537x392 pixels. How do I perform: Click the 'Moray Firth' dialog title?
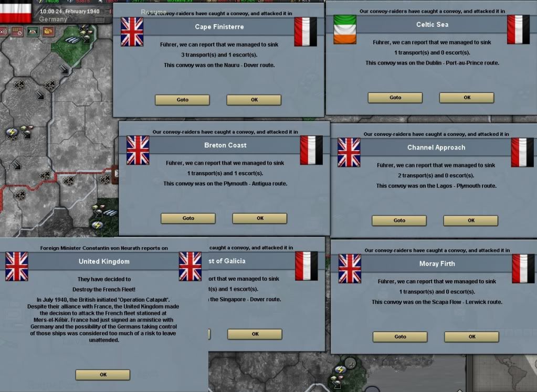437,263
